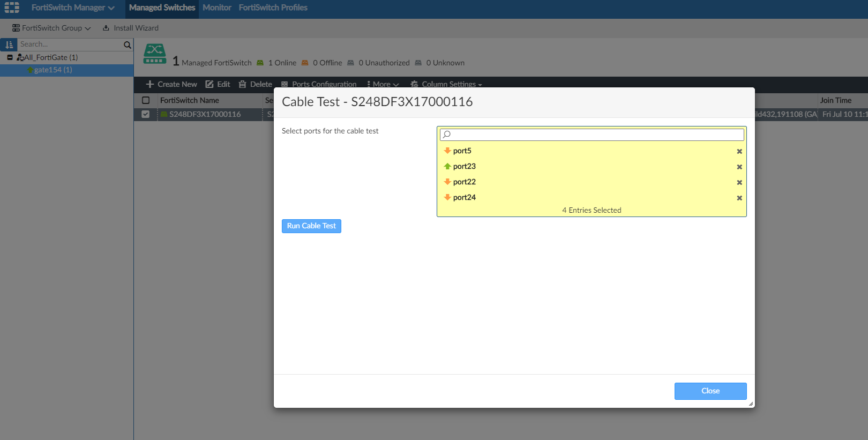Click the port22 down-status arrow icon
This screenshot has width=868, height=440.
point(447,182)
